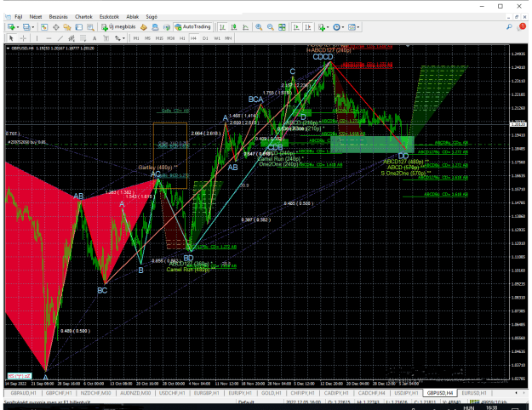The width and height of the screenshot is (532, 410).
Task: Toggle the AutoTrading button
Action: coord(192,27)
